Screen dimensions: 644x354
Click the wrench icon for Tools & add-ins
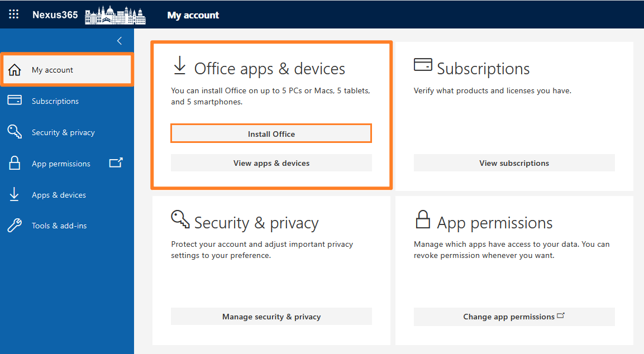[15, 226]
